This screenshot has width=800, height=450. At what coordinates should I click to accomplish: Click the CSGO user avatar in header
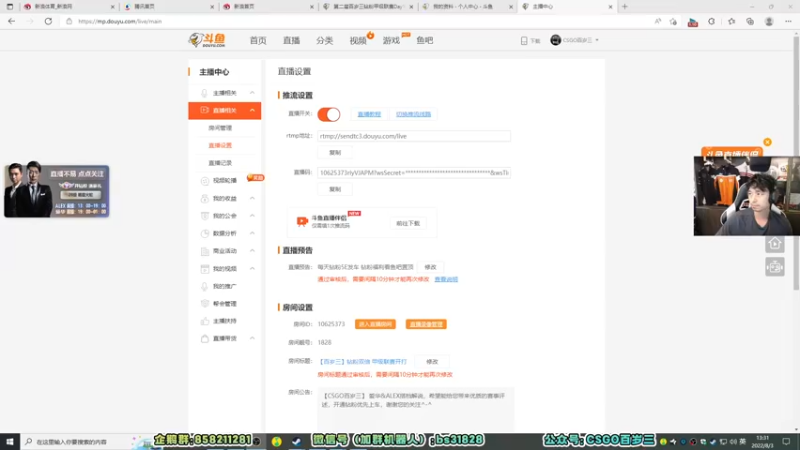[556, 40]
